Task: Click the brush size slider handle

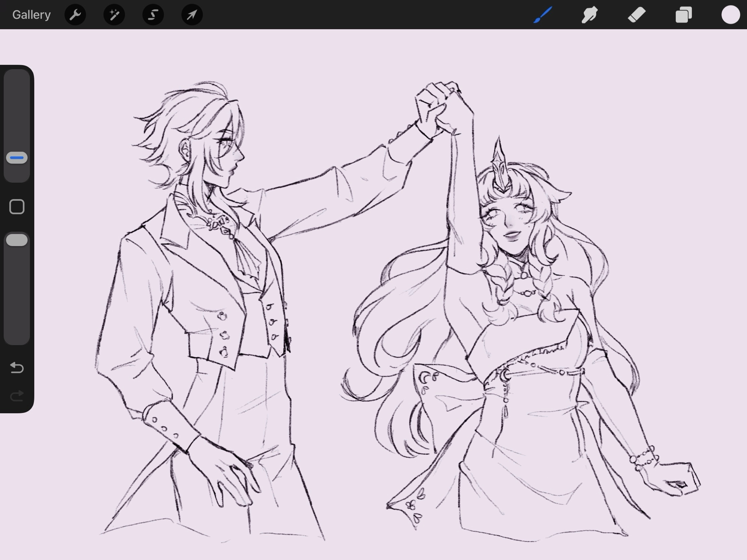Action: [17, 158]
